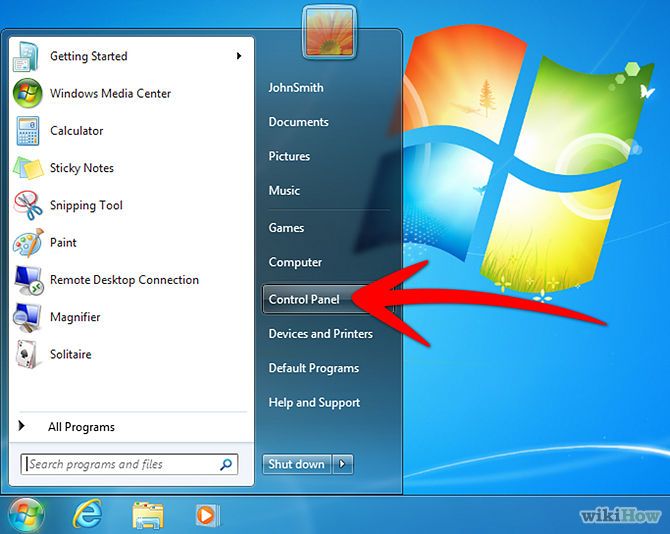Launch Windows Media Player taskbar icon

[x=207, y=515]
